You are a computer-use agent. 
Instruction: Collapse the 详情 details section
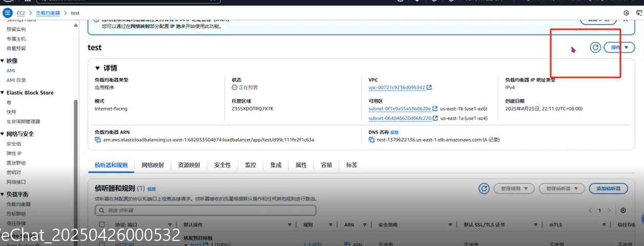pyautogui.click(x=98, y=68)
